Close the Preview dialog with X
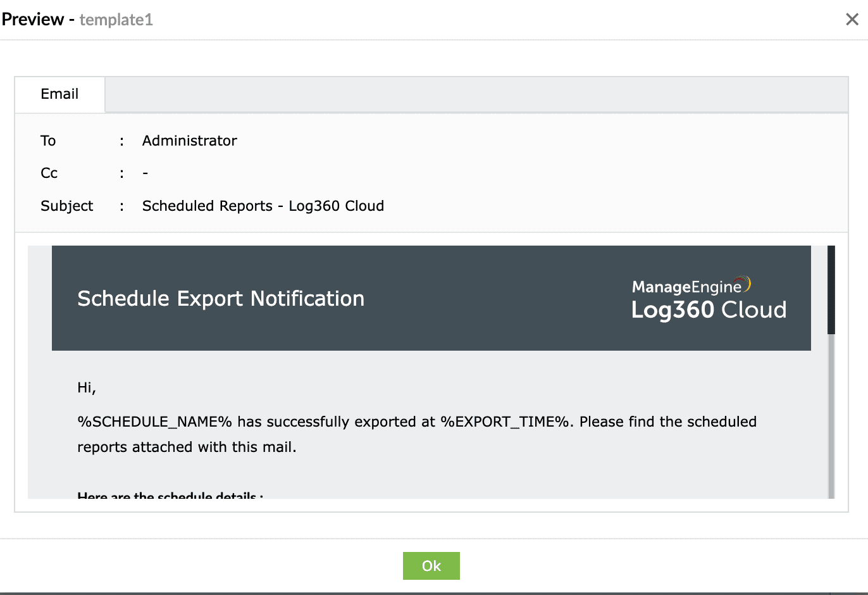The height and width of the screenshot is (595, 868). coord(852,20)
